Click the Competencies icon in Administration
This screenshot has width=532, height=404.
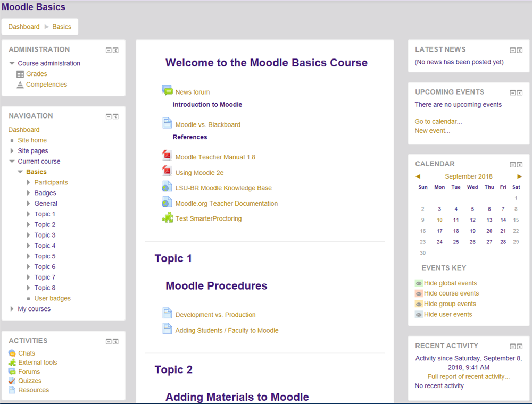(20, 85)
